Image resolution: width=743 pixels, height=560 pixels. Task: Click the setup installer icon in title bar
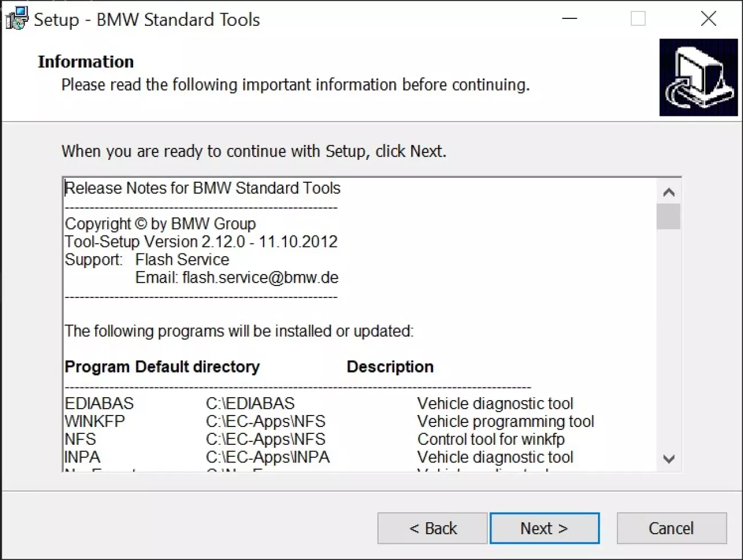click(x=17, y=19)
